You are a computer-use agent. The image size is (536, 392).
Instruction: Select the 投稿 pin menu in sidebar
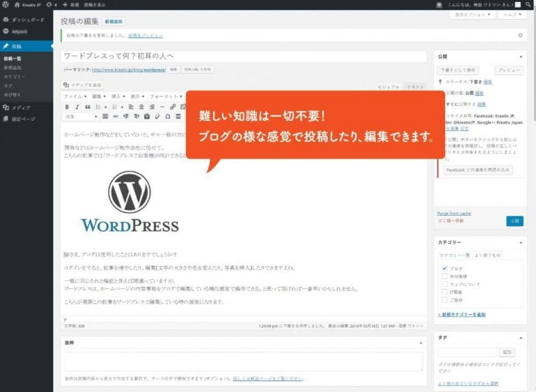point(27,46)
